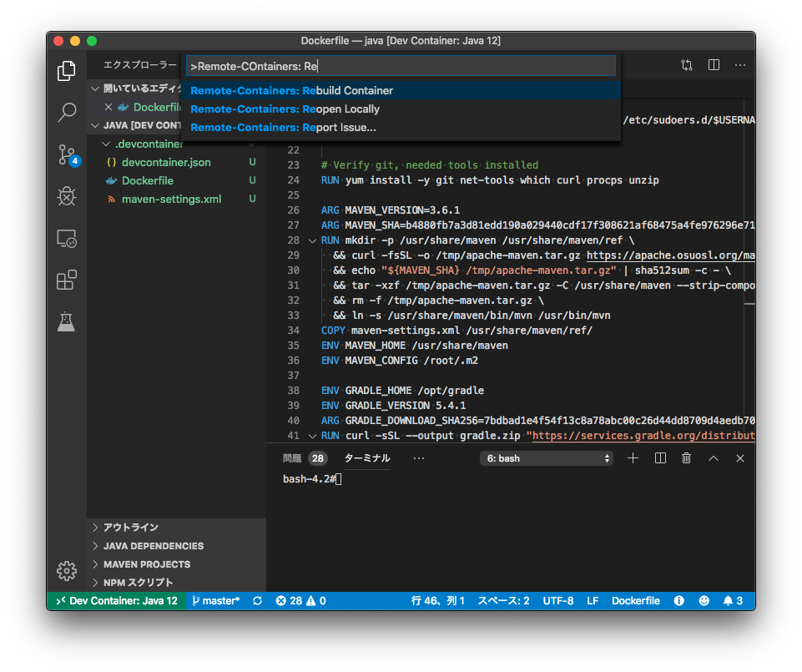Image resolution: width=802 pixels, height=672 pixels.
Task: Open editor More Actions ellipsis
Action: 740,65
